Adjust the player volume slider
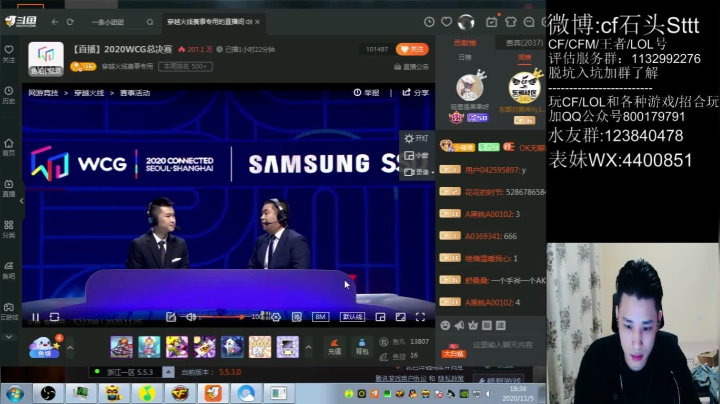 click(x=221, y=317)
